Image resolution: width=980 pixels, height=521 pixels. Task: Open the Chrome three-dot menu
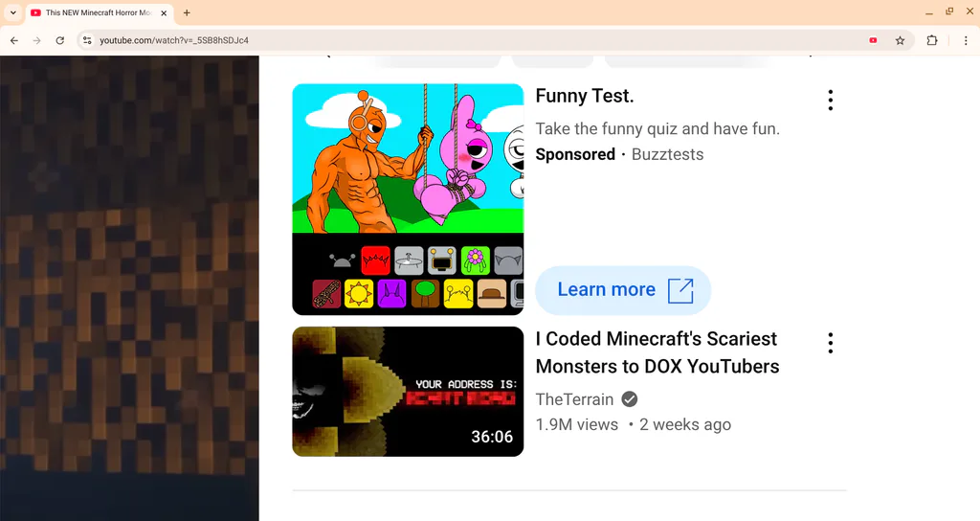[x=966, y=40]
